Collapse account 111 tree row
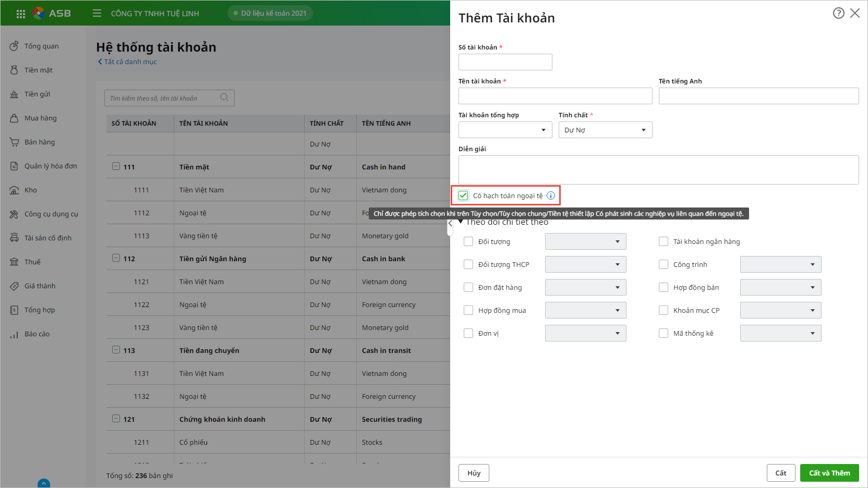This screenshot has width=868, height=488. point(116,167)
